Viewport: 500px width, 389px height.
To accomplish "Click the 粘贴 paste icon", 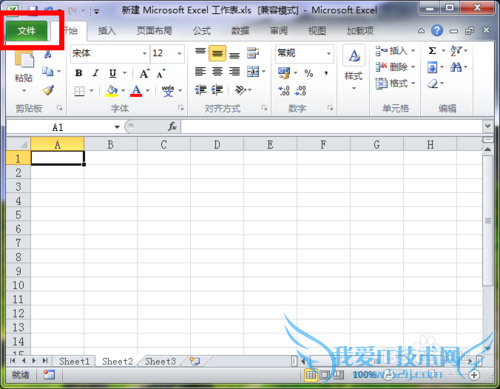I will click(x=24, y=60).
